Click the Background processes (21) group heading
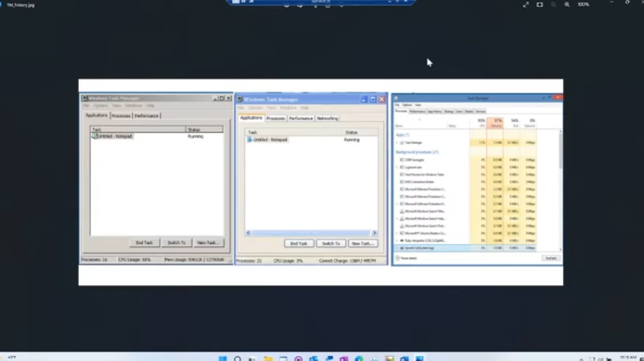 click(x=417, y=152)
